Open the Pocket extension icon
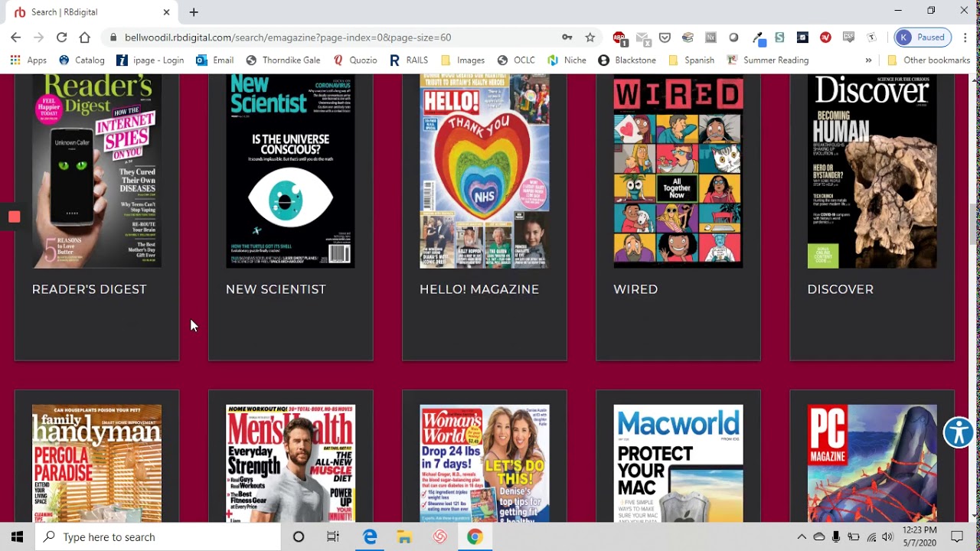 tap(665, 37)
